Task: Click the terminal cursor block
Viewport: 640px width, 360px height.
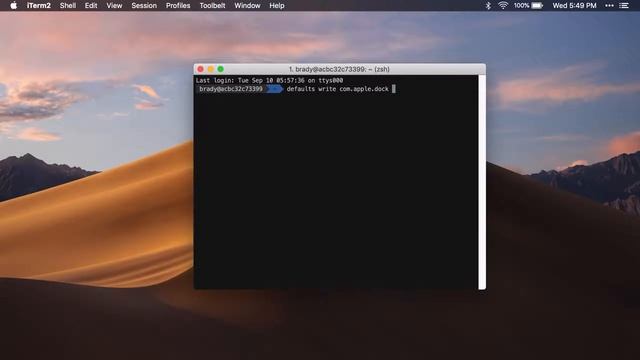Action: click(393, 89)
